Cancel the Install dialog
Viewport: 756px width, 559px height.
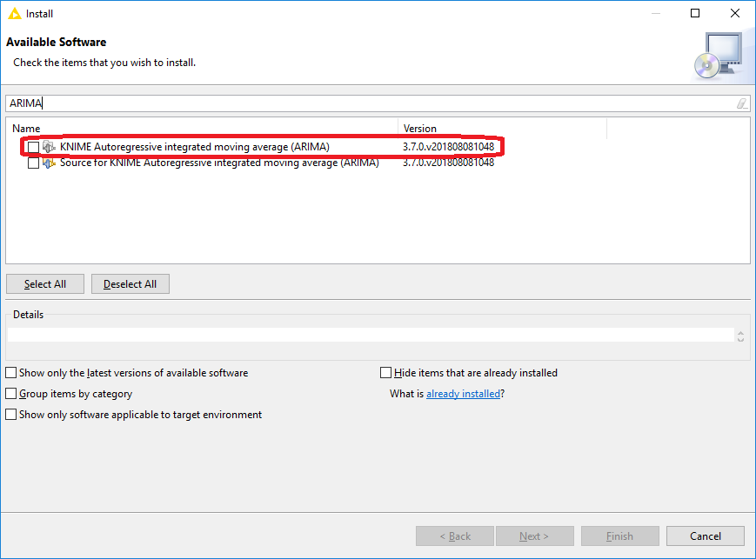click(x=706, y=536)
